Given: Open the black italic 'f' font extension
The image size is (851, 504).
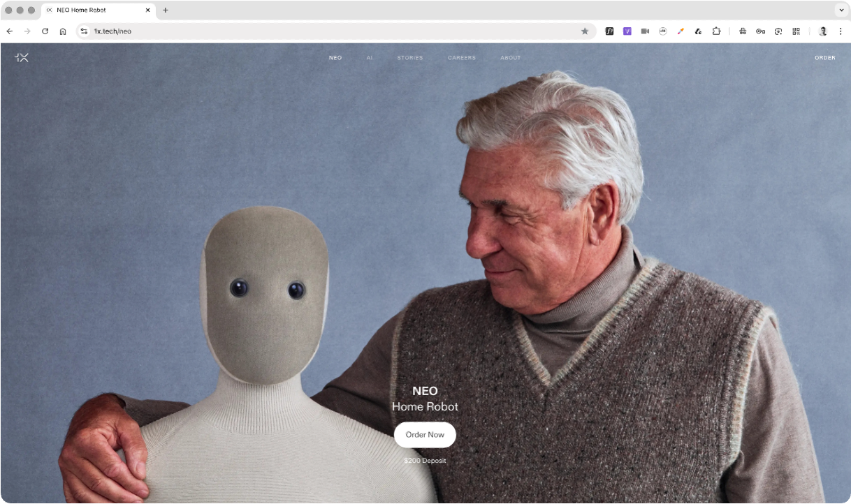Looking at the screenshot, I should 609,31.
